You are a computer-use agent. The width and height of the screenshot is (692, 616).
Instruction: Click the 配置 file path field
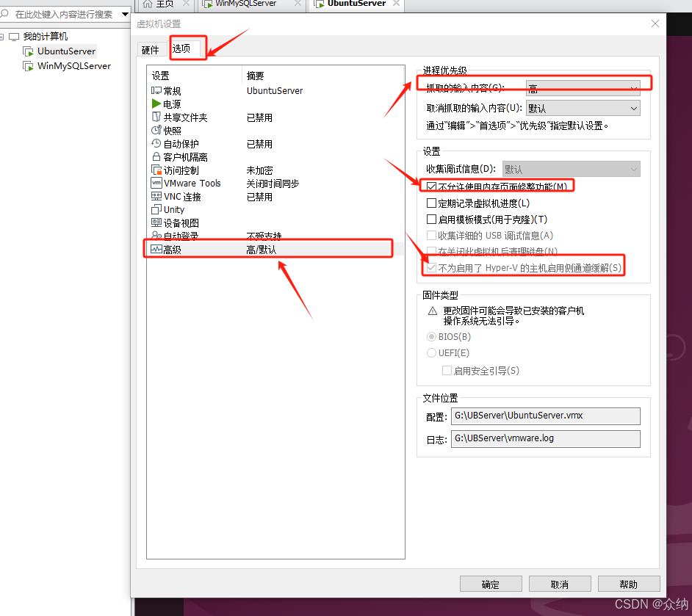click(x=546, y=416)
